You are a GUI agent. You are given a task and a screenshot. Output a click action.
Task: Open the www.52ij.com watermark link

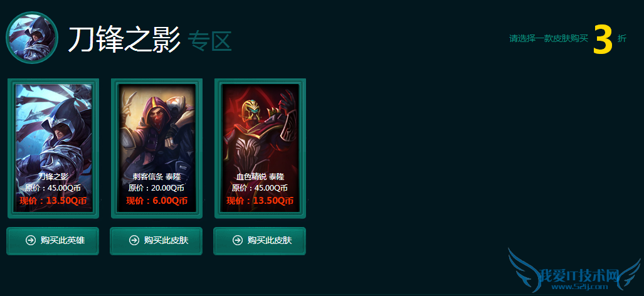pos(588,287)
